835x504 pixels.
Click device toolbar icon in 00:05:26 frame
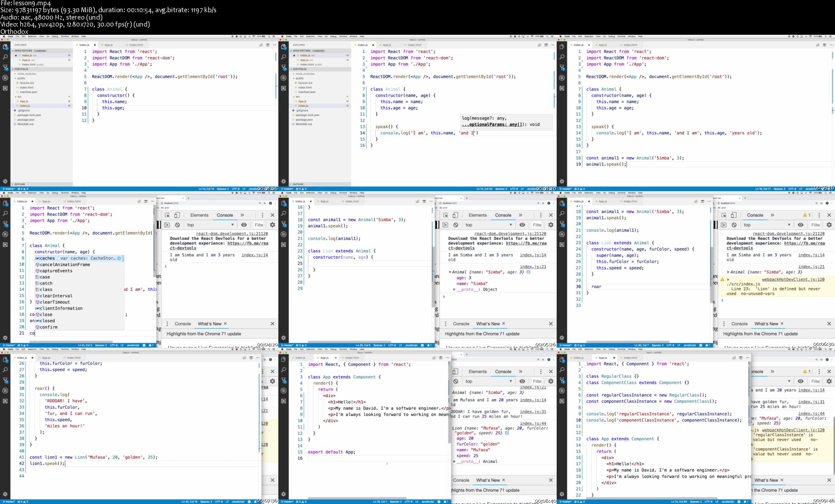455,215
